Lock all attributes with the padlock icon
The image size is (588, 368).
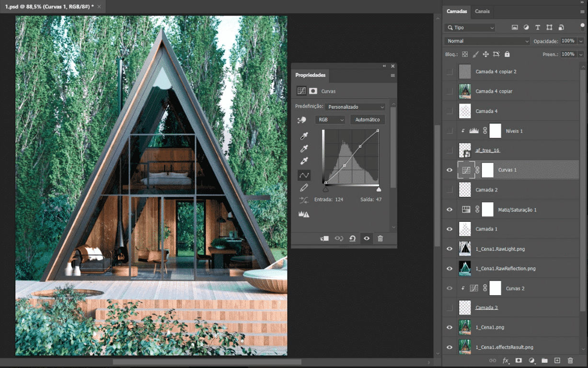pyautogui.click(x=507, y=54)
